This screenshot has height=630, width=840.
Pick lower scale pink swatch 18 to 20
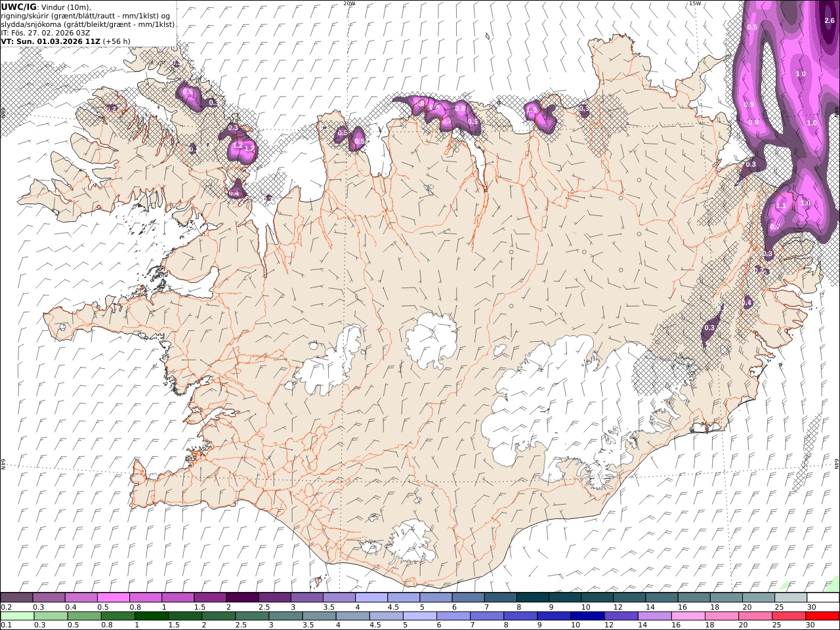tap(723, 616)
